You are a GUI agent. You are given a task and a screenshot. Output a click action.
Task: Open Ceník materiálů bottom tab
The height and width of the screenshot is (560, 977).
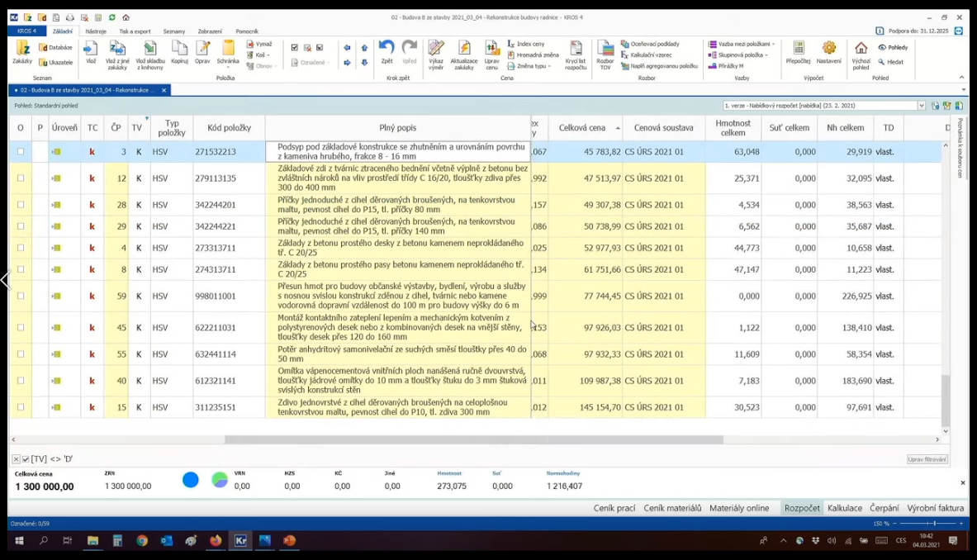[672, 508]
